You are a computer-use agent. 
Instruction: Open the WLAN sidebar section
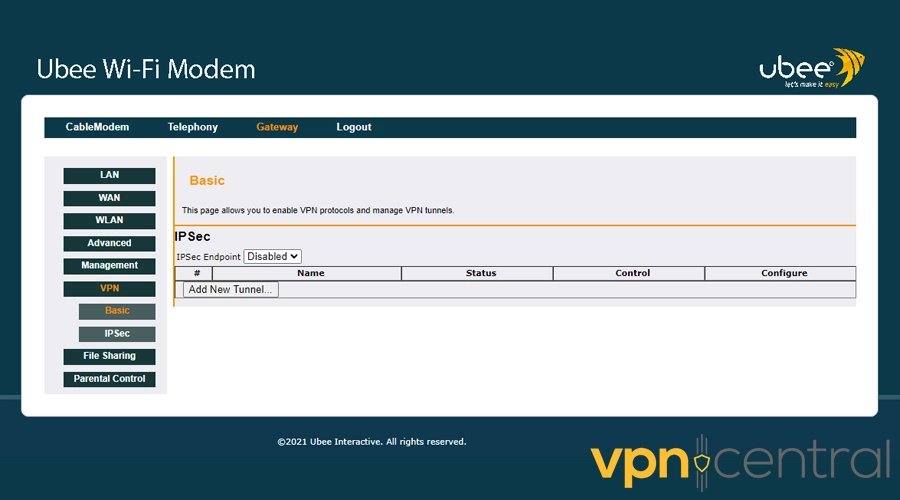(109, 220)
